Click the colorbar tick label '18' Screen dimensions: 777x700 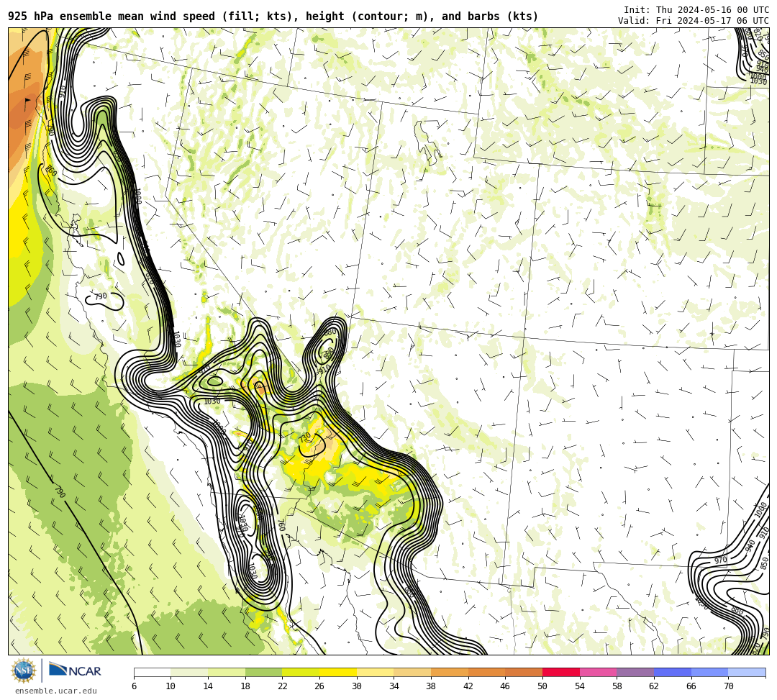pos(245,686)
